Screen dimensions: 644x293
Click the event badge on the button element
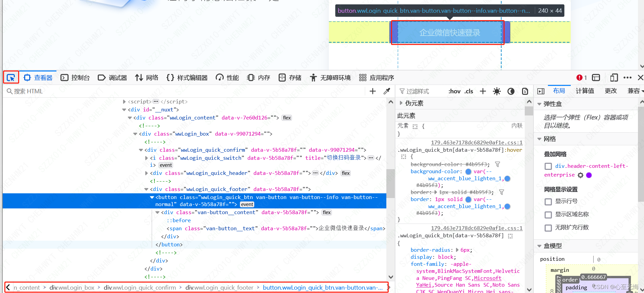pos(247,204)
